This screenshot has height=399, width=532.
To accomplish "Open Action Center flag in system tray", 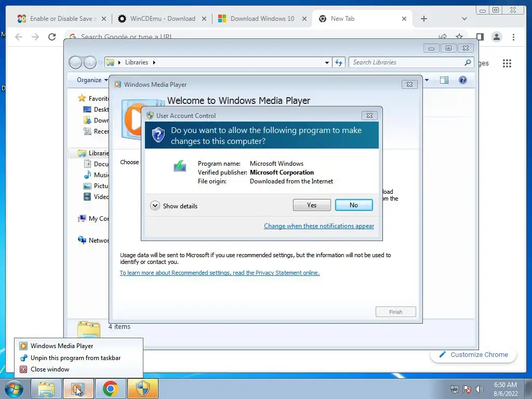I will (x=467, y=389).
